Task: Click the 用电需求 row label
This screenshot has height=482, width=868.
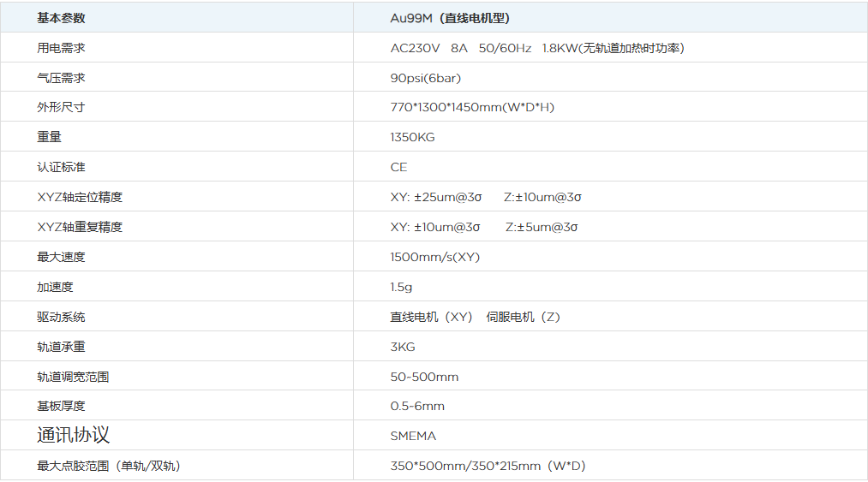Action: pyautogui.click(x=61, y=48)
